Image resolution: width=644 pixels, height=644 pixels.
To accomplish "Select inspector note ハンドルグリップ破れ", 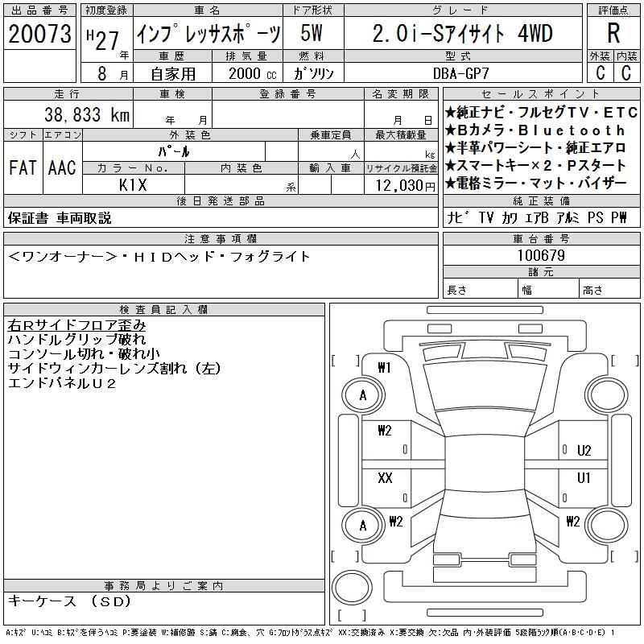I will click(x=76, y=339).
